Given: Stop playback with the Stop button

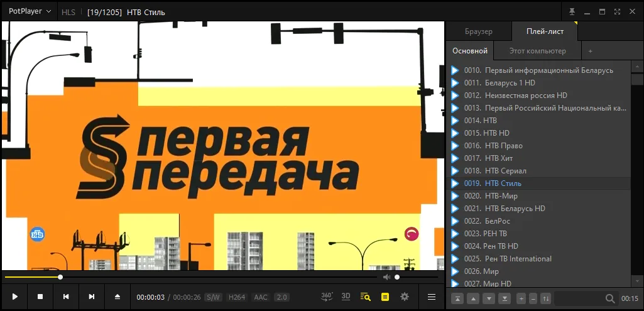Looking at the screenshot, I should click(x=40, y=297).
